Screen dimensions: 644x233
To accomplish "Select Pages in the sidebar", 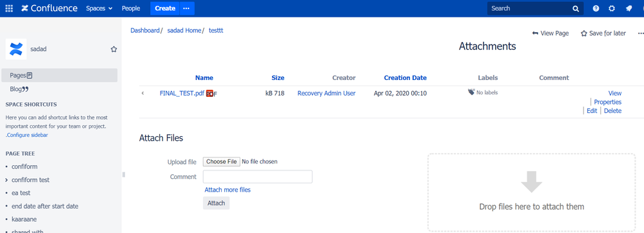I will pos(59,76).
